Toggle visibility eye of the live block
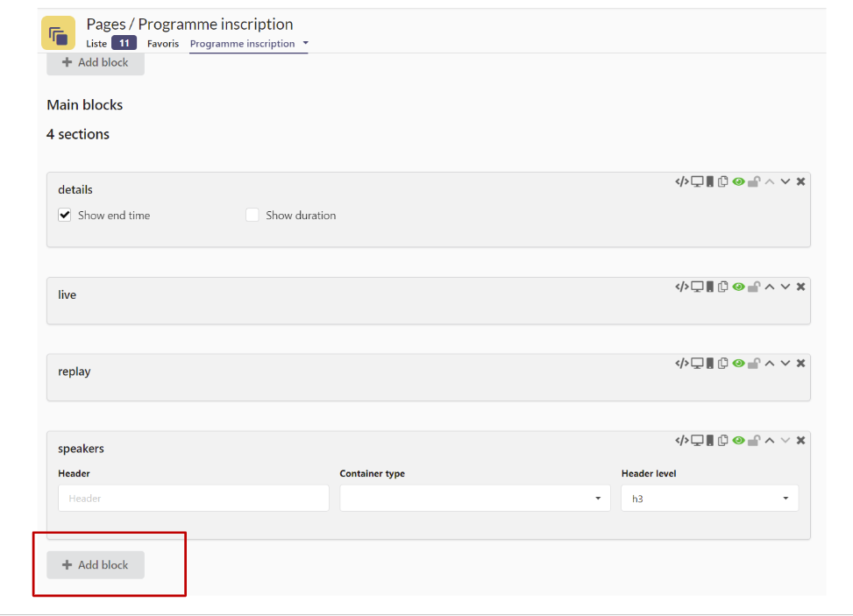This screenshot has height=616, width=853. 738,287
